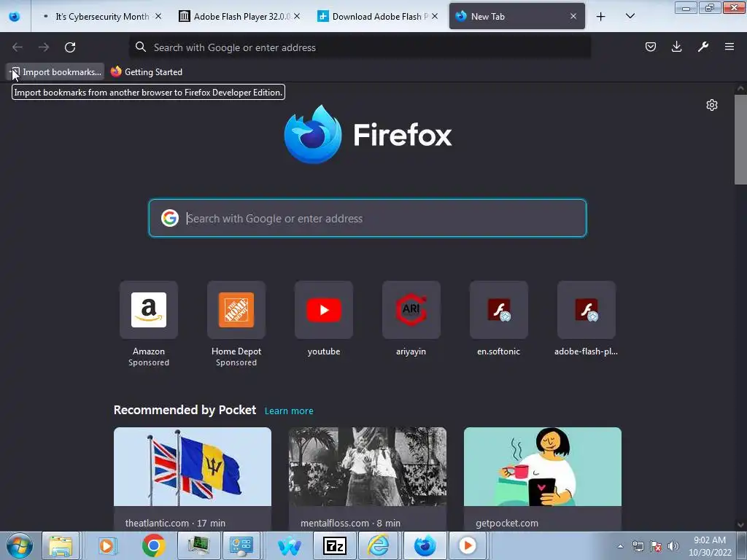Close the New Tab tab
The width and height of the screenshot is (747, 560).
coord(573,16)
